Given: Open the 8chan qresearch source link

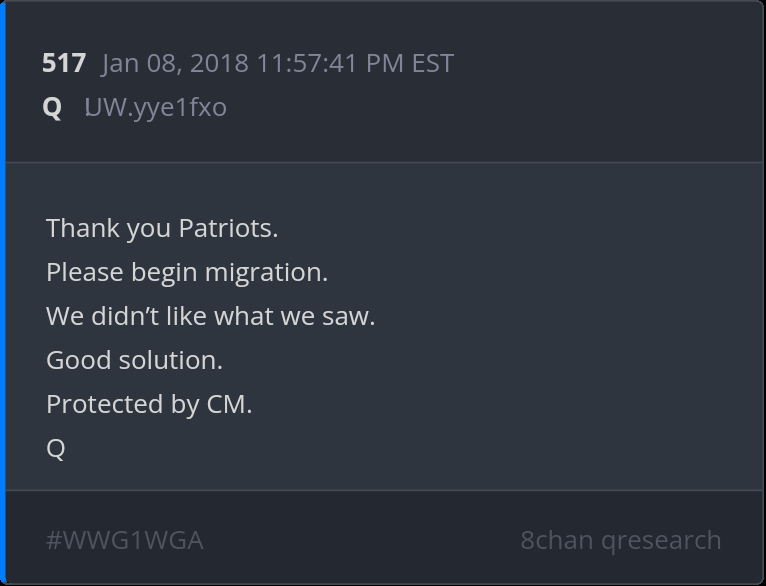Looking at the screenshot, I should coord(620,540).
